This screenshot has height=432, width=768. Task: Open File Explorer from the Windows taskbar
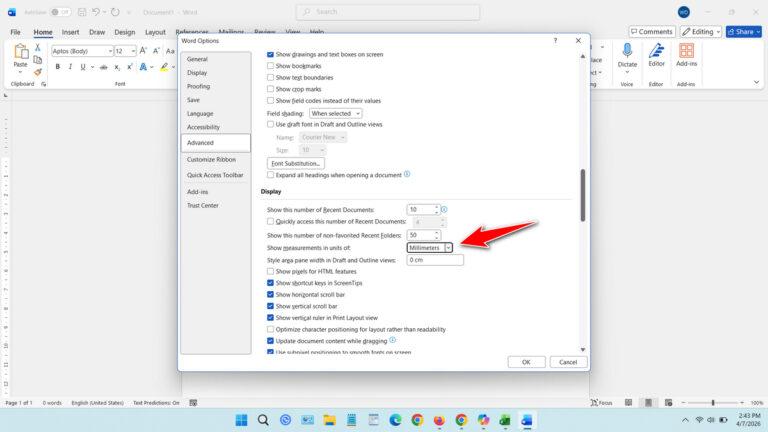coord(329,420)
